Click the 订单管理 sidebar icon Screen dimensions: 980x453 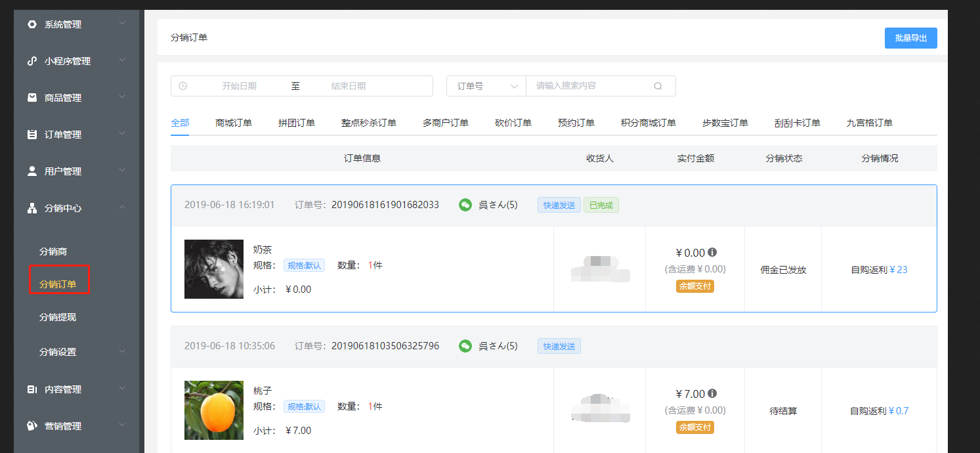click(32, 135)
